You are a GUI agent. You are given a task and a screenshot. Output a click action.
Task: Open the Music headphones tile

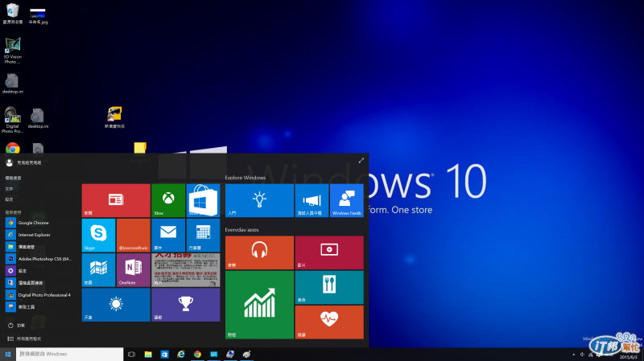[259, 252]
